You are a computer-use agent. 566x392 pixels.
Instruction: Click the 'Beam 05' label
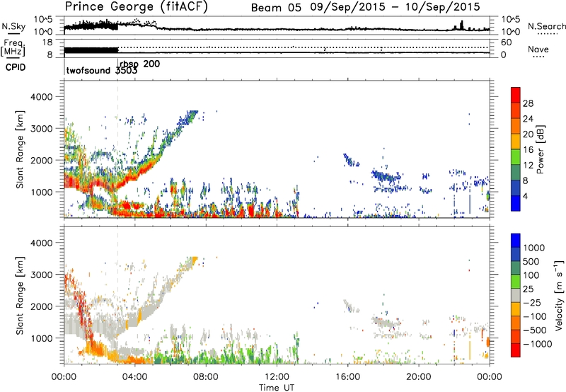(x=276, y=8)
